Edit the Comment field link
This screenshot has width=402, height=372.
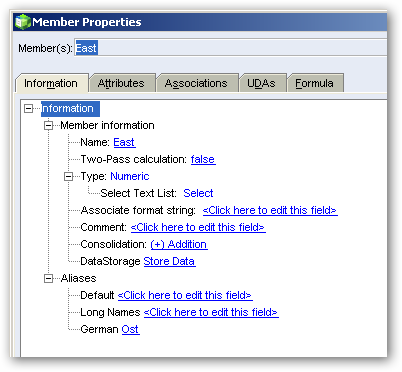198,228
